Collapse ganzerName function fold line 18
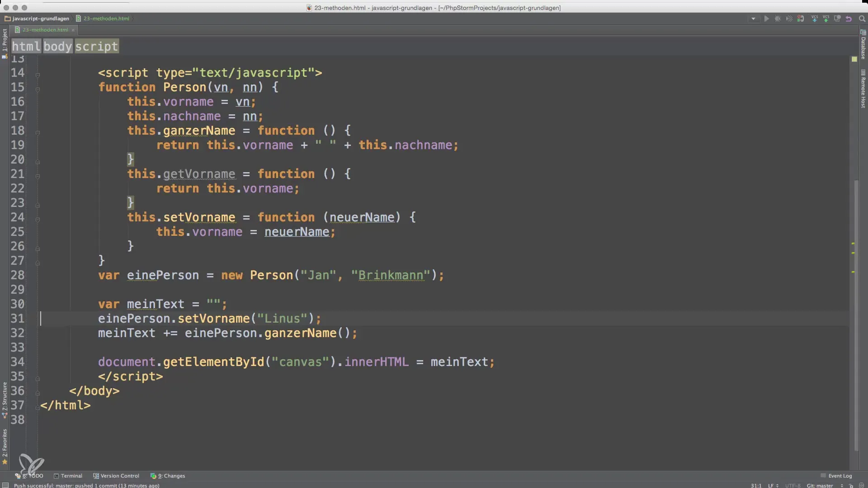The height and width of the screenshot is (488, 868). point(38,133)
